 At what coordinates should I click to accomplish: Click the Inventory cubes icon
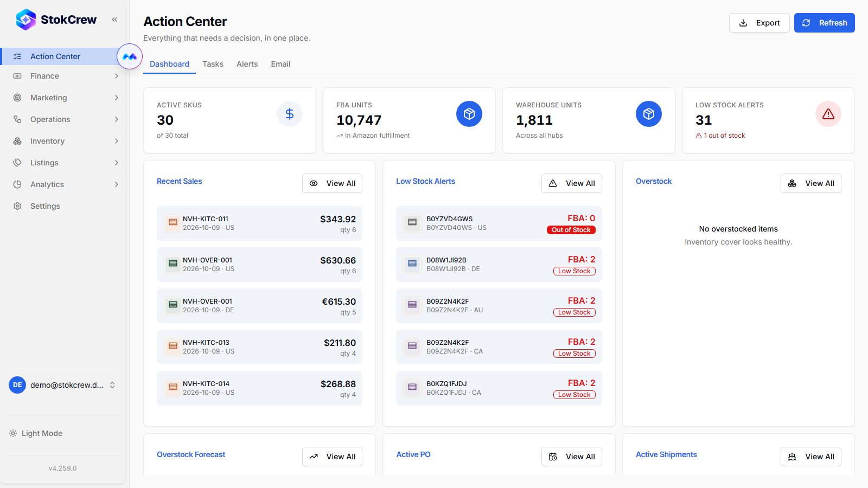[17, 141]
